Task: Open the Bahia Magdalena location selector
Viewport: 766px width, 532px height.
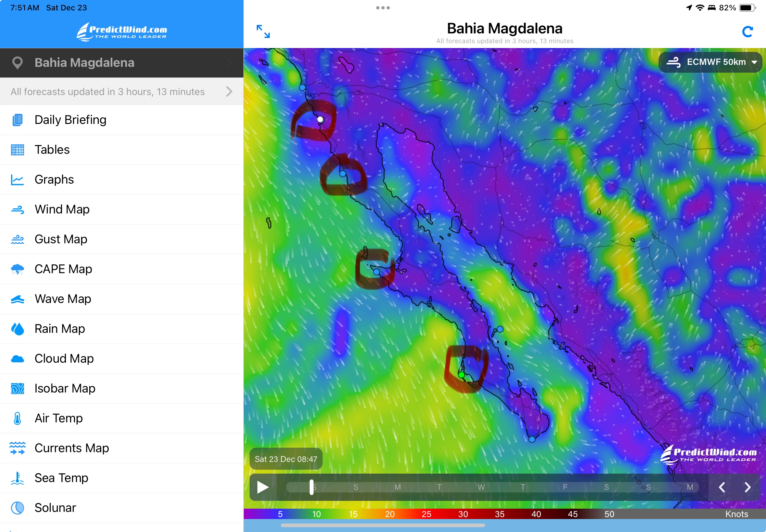Action: click(x=121, y=63)
